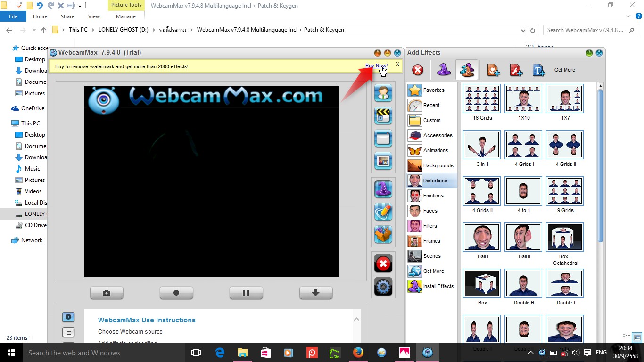Choose the screen window source icon

tap(383, 138)
